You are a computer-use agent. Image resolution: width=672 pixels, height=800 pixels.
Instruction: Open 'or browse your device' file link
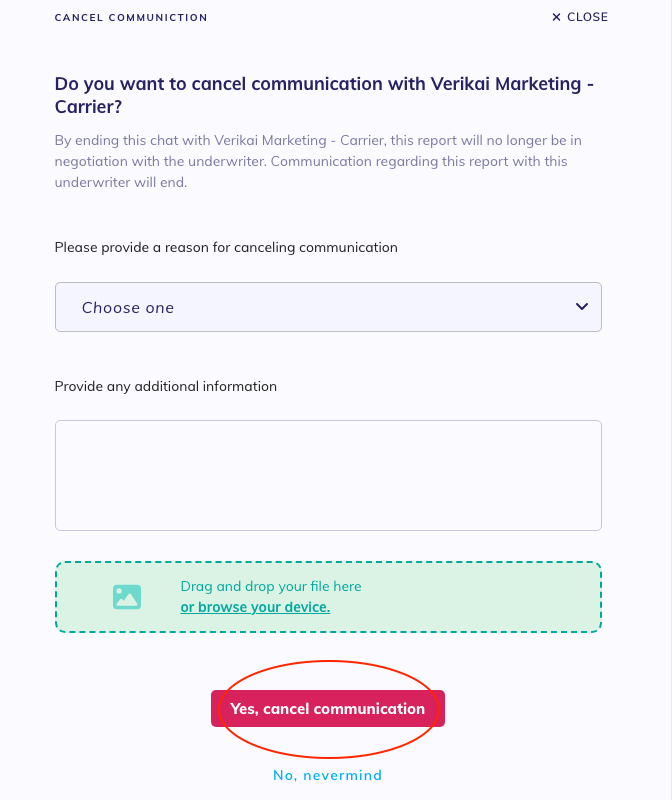(255, 607)
